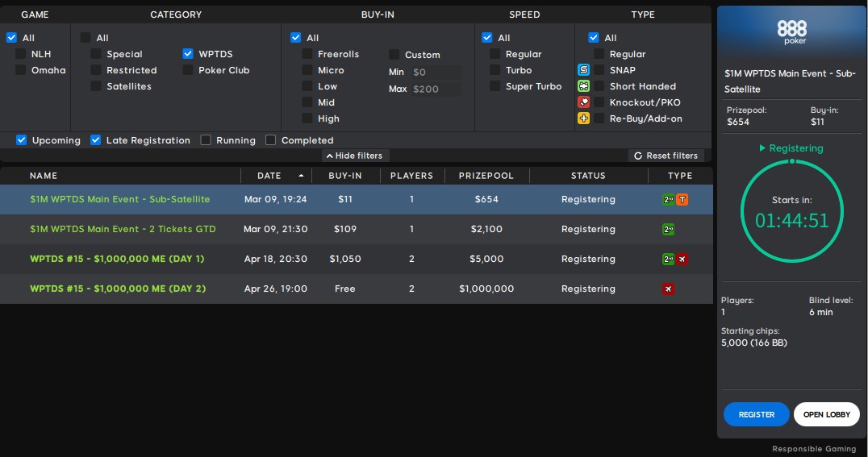Click the OPEN LOBBY button
This screenshot has height=457, width=868.
click(x=827, y=414)
